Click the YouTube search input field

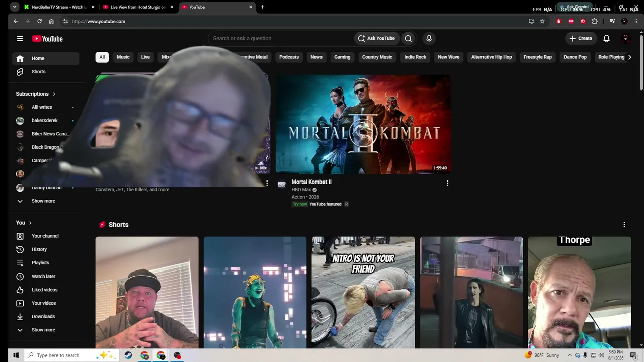click(282, 38)
